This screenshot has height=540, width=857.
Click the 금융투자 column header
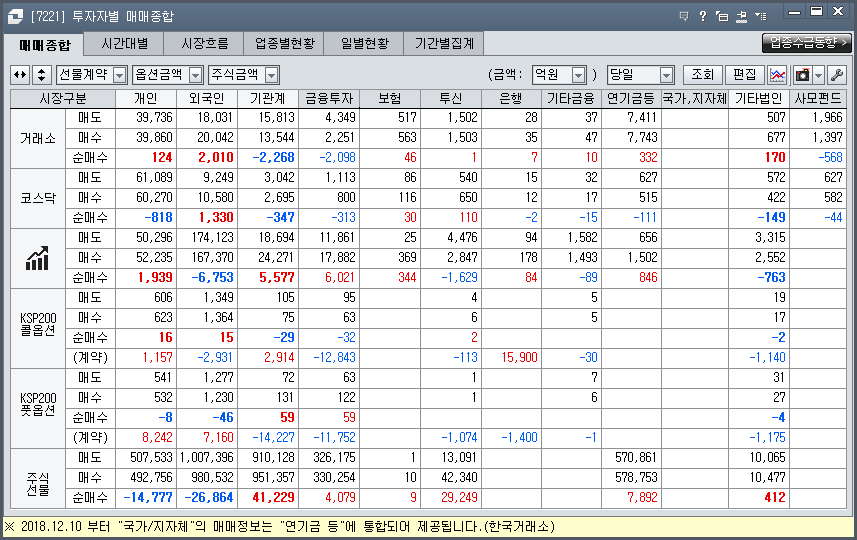coord(329,99)
